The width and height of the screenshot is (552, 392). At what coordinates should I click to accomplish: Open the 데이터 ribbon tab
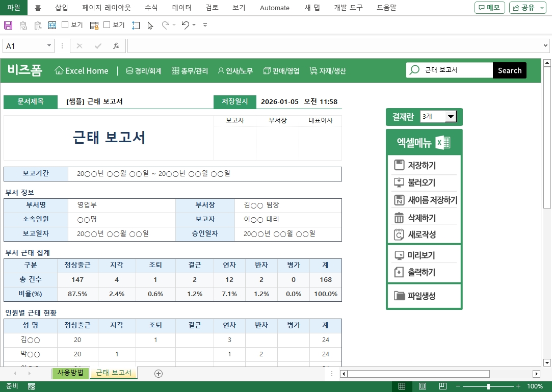[182, 8]
